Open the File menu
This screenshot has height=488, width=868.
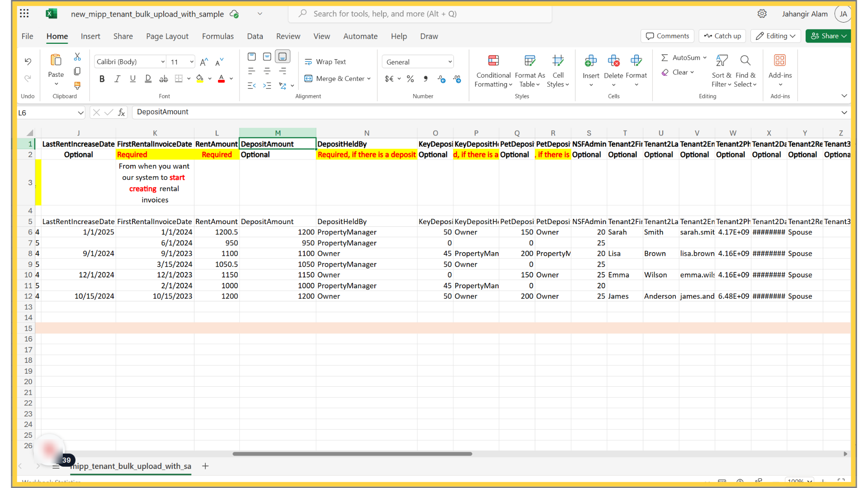pyautogui.click(x=28, y=36)
